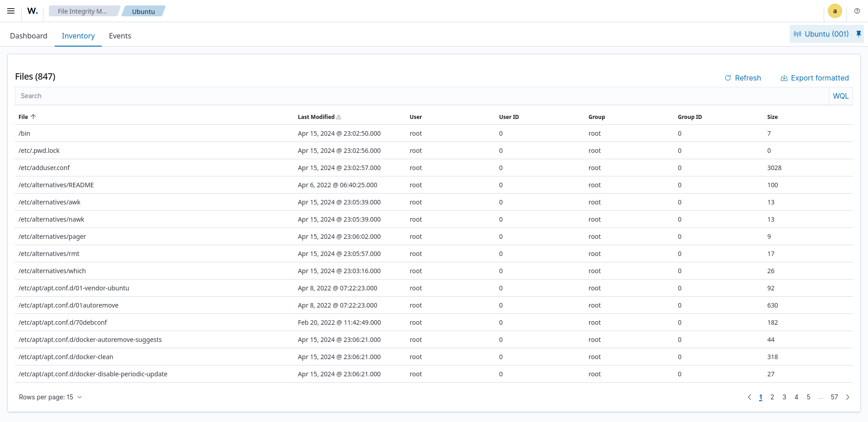This screenshot has width=868, height=422.
Task: Click the Export formatted download icon
Action: (784, 78)
